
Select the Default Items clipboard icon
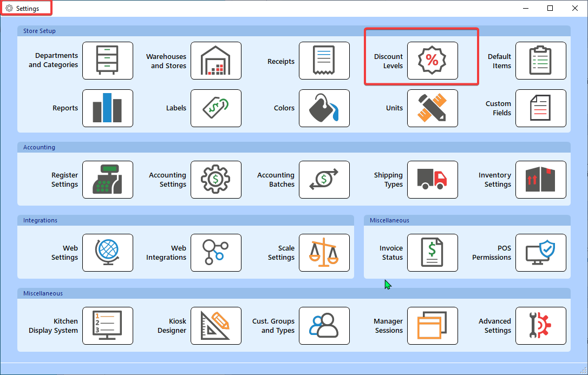coord(540,61)
